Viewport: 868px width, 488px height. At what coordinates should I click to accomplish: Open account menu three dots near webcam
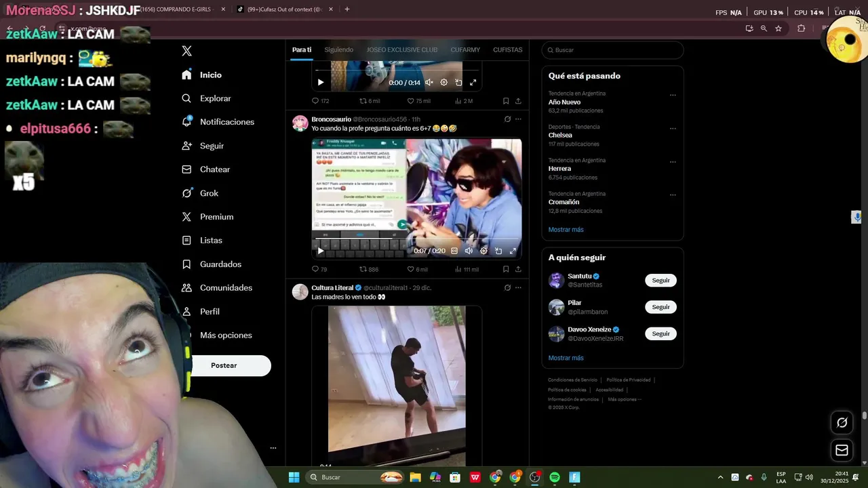tap(273, 448)
